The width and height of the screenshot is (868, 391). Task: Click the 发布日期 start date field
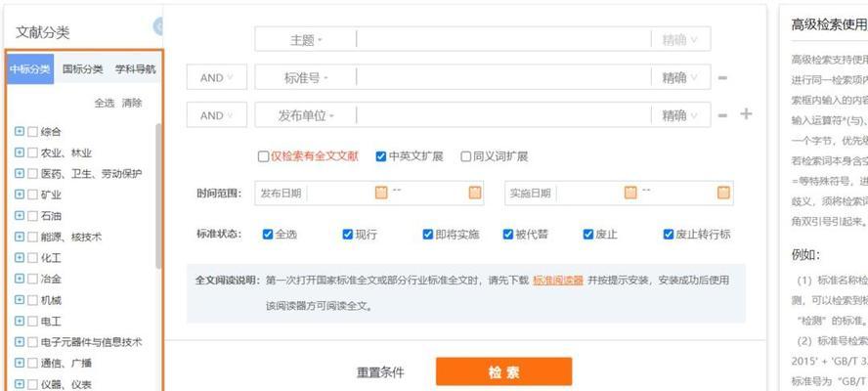tap(340, 193)
